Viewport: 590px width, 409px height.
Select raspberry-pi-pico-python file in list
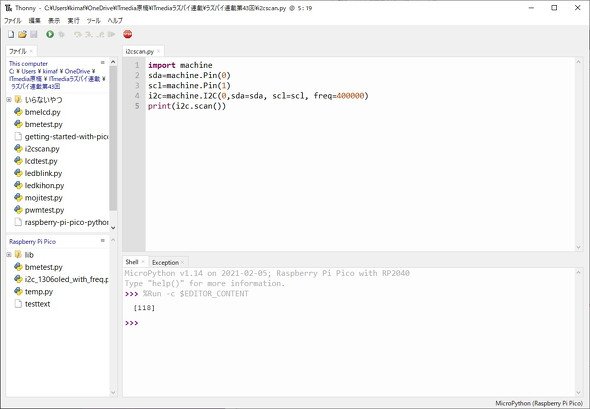[x=66, y=222]
